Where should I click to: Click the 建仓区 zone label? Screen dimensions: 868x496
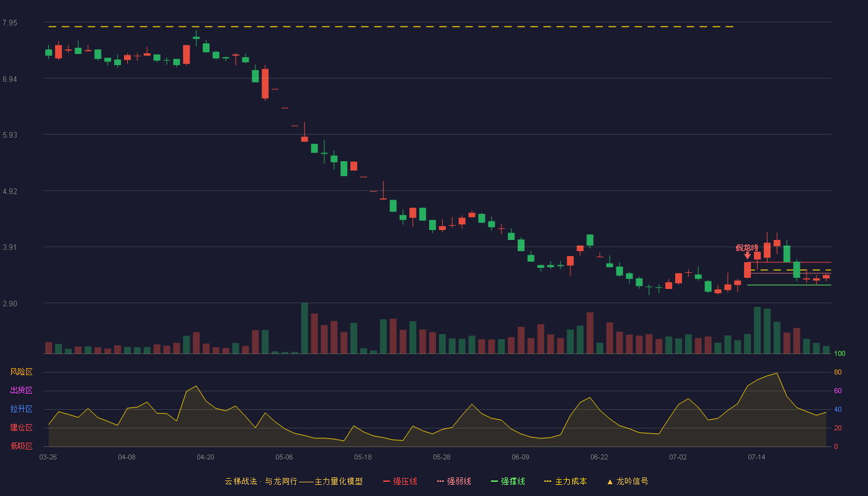coord(21,428)
